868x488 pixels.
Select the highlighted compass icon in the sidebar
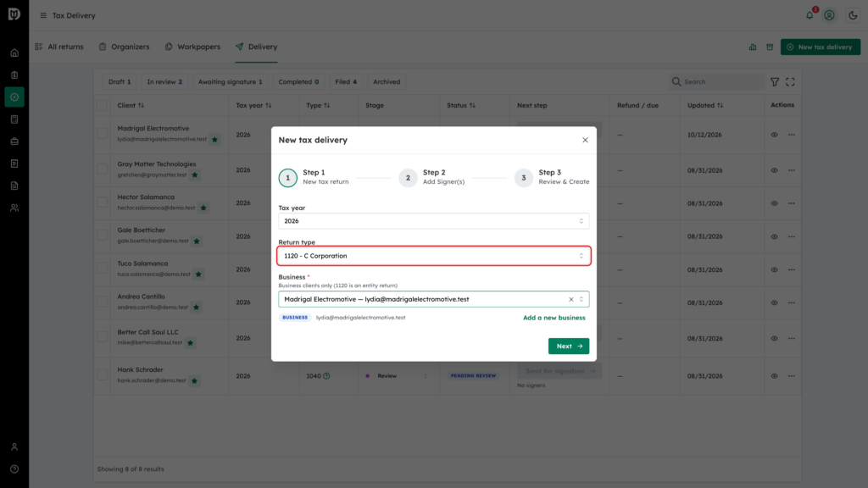(x=14, y=97)
